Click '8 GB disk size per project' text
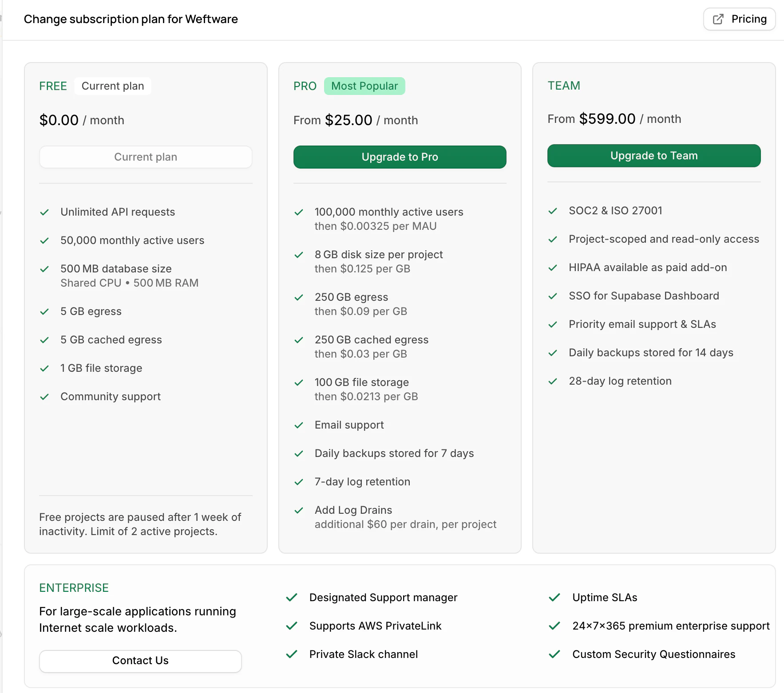 379,255
